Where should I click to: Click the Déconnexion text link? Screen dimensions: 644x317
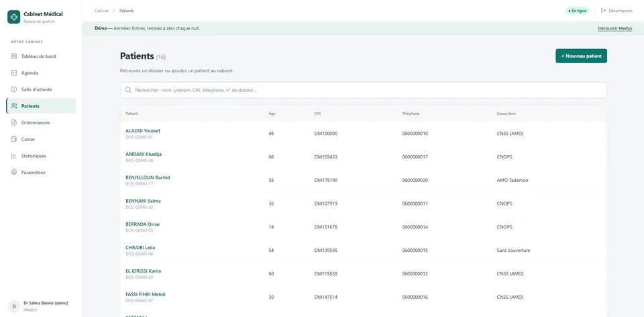point(620,11)
